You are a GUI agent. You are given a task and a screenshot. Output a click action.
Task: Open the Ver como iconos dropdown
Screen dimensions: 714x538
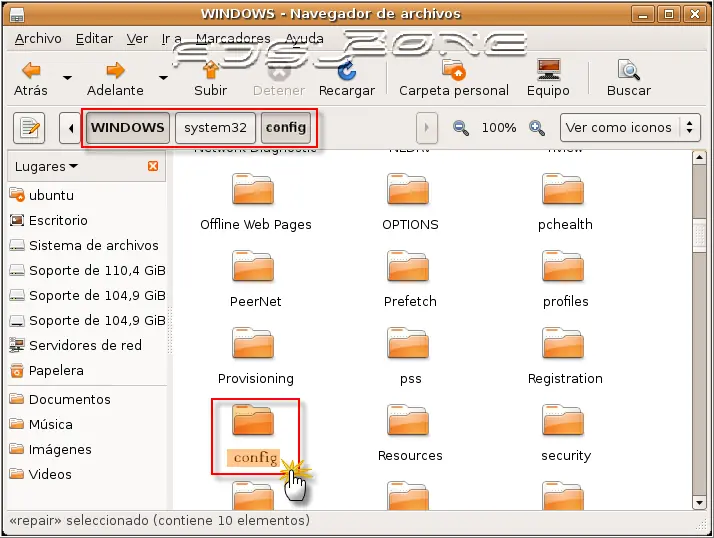tap(630, 128)
